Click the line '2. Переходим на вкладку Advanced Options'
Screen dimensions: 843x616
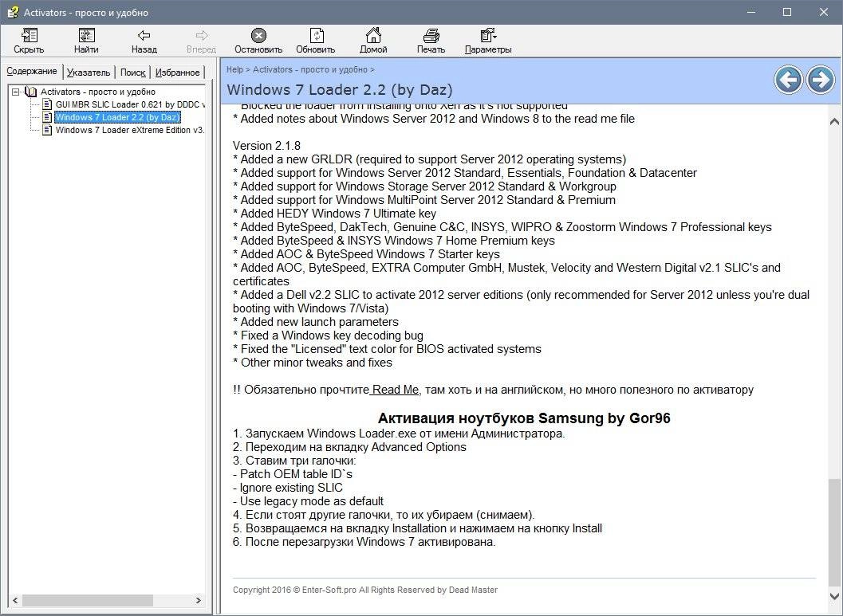click(349, 447)
